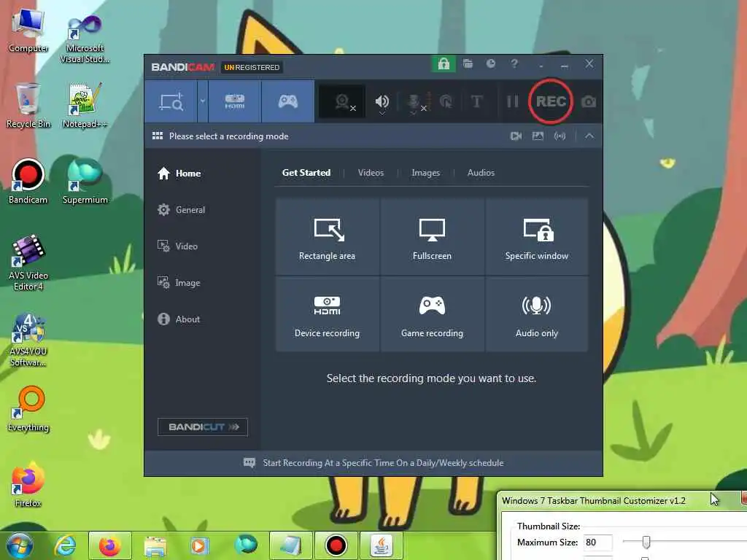The height and width of the screenshot is (560, 747).
Task: Open Notepad++ desktop shortcut
Action: click(x=85, y=106)
